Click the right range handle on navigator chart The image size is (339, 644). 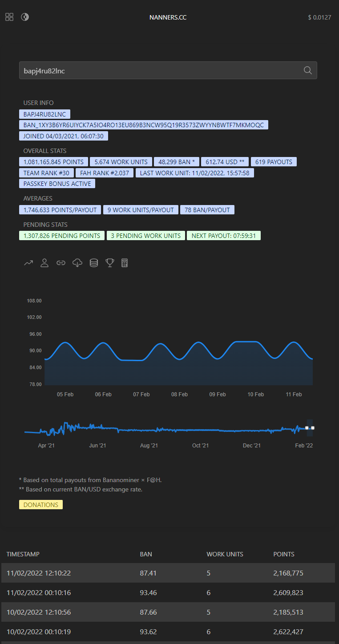coord(313,428)
